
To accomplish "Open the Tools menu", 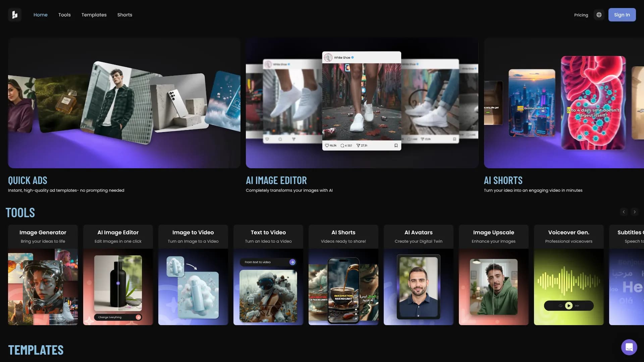I will [64, 15].
